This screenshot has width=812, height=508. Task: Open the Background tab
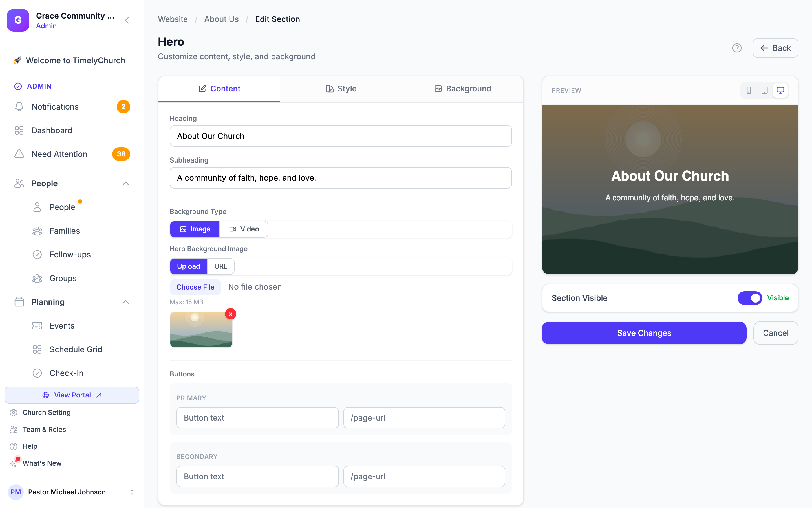(463, 89)
